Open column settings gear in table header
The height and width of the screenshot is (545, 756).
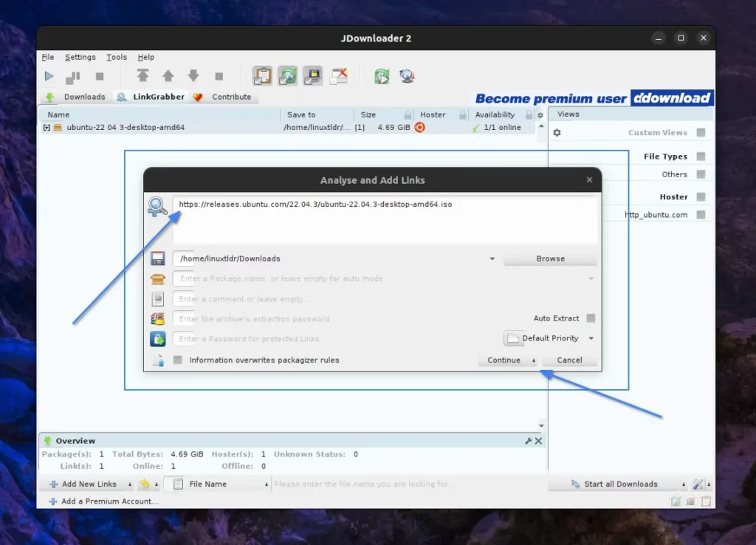click(x=540, y=115)
